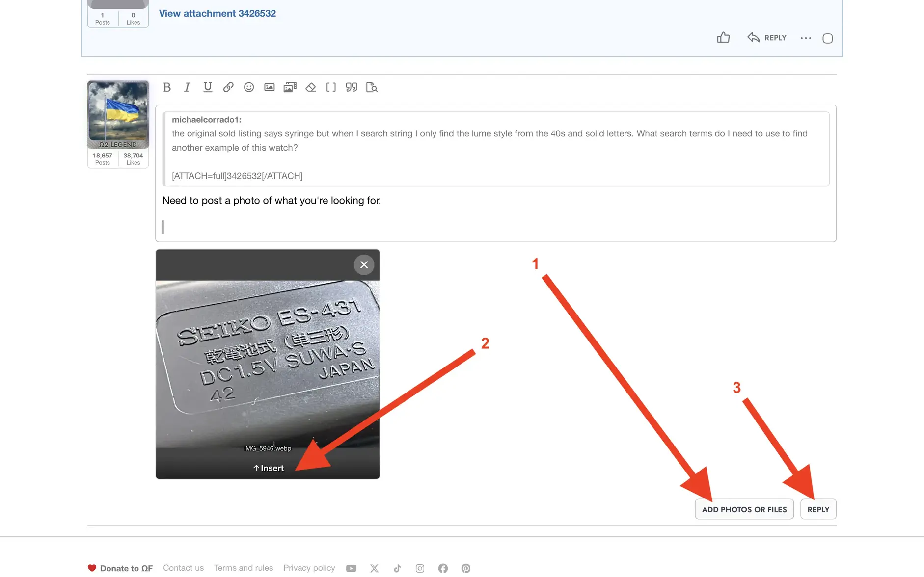Visit the Facebook page via footer icon

(443, 568)
